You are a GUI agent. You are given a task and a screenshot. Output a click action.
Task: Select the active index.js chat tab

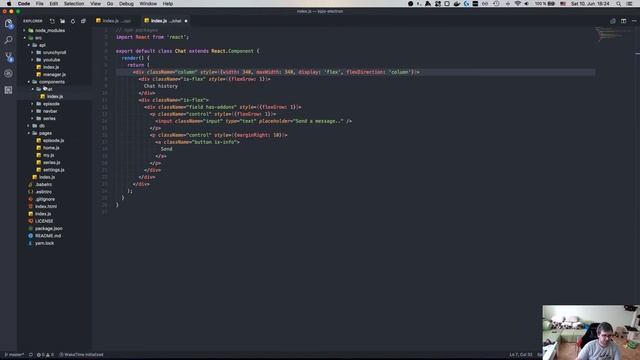coord(166,21)
